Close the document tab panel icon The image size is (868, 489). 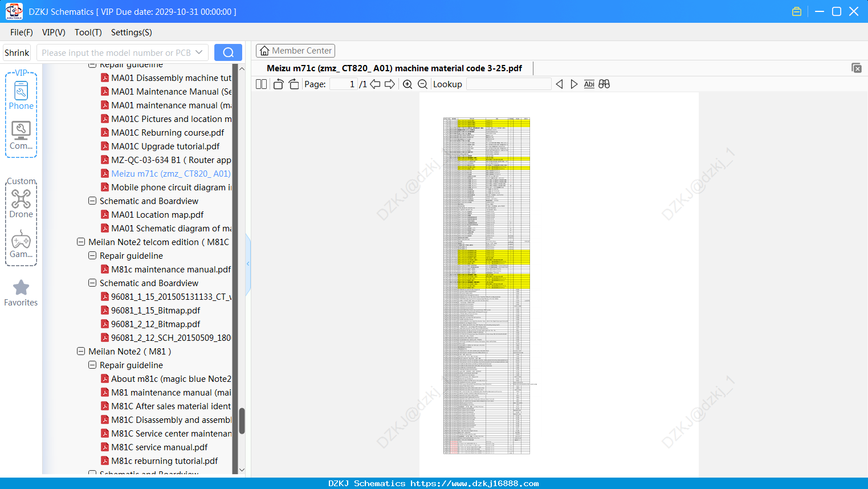[x=857, y=68]
